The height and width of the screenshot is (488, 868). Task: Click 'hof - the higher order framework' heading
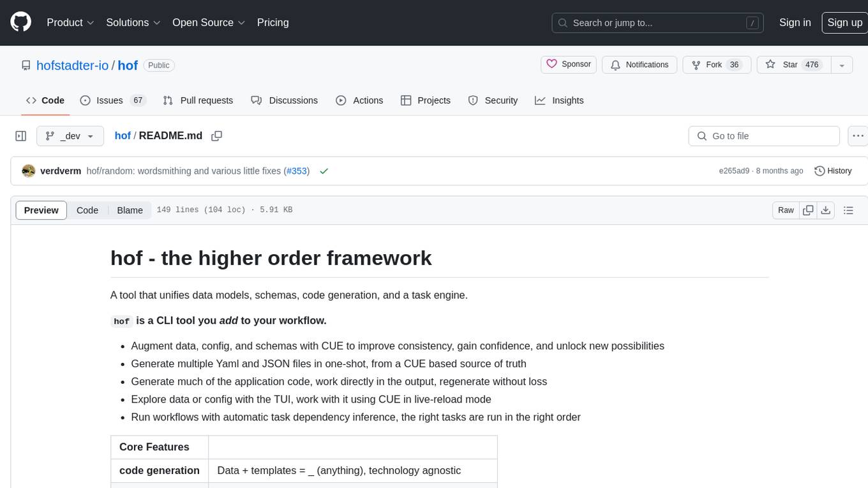click(271, 258)
